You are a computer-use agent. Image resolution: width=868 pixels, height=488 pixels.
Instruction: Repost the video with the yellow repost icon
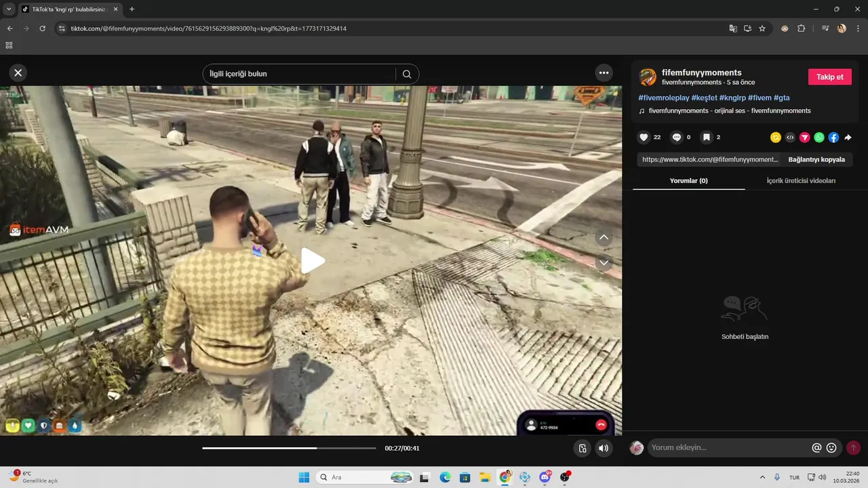pos(776,138)
